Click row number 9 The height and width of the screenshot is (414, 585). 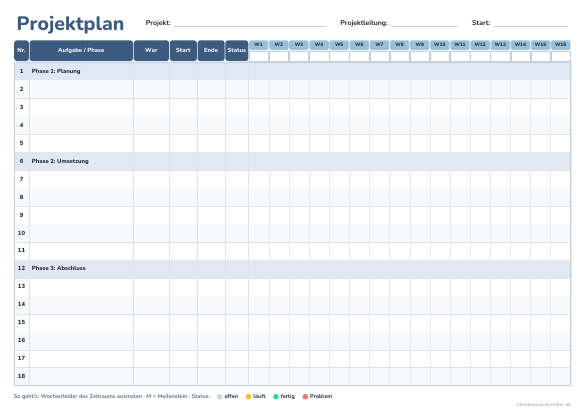[x=22, y=215]
